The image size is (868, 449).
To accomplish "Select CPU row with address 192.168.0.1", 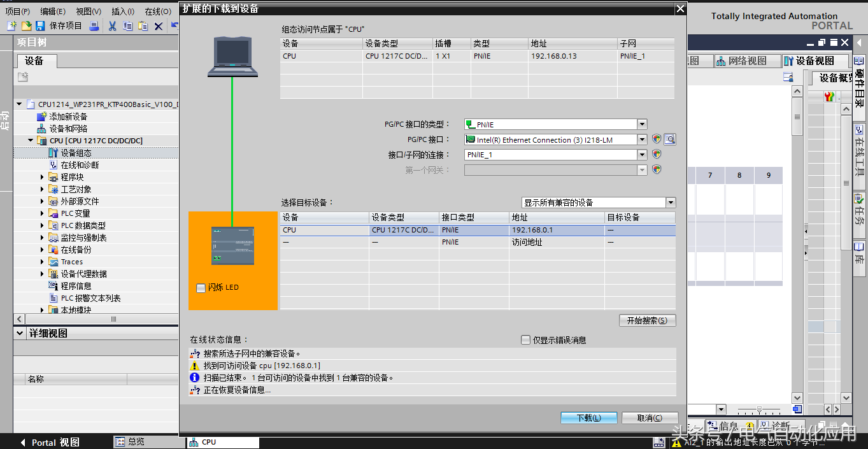I will (478, 230).
